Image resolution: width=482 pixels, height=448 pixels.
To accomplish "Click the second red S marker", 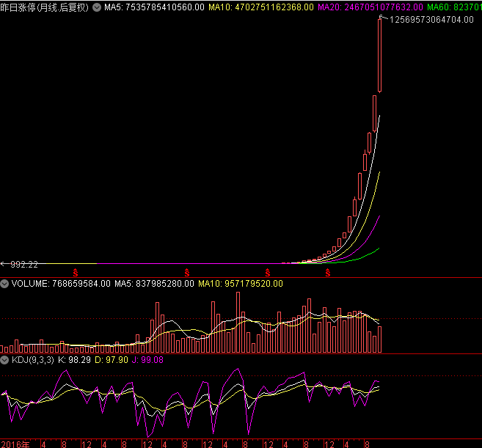I will click(x=187, y=273).
